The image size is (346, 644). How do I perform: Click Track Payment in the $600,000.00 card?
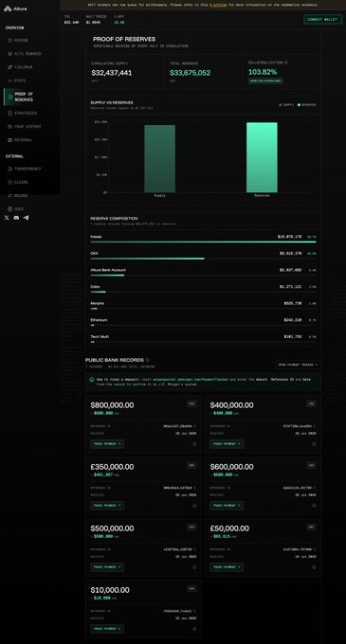point(227,506)
